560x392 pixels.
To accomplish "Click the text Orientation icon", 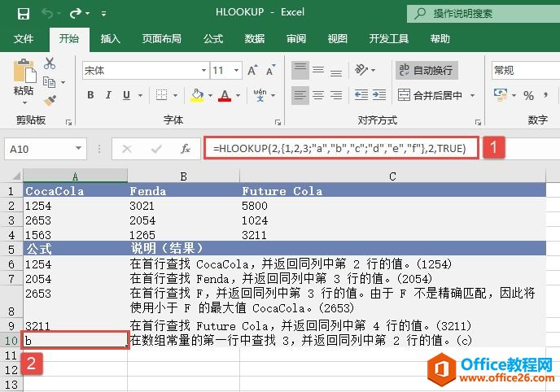I will 361,70.
